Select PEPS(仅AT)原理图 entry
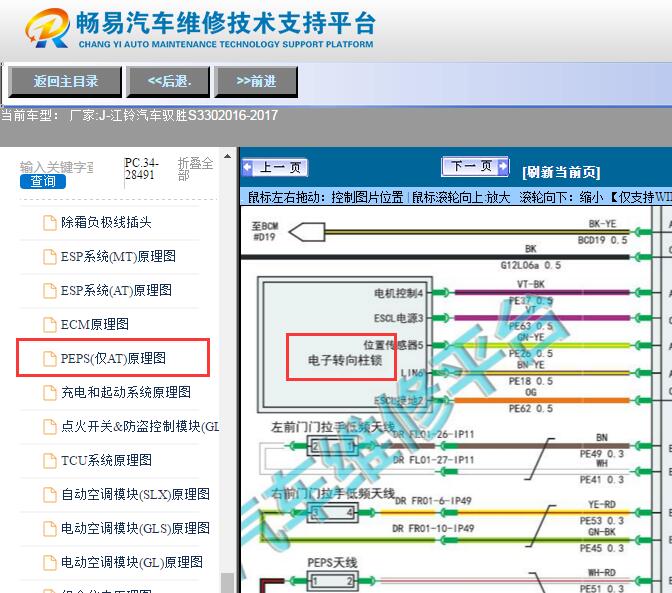 (113, 358)
